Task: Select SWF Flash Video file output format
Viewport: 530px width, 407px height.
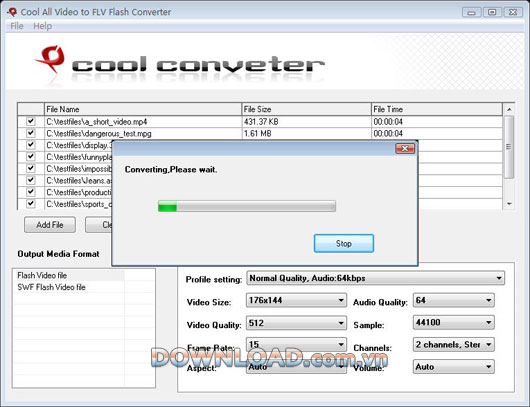Action: [51, 287]
